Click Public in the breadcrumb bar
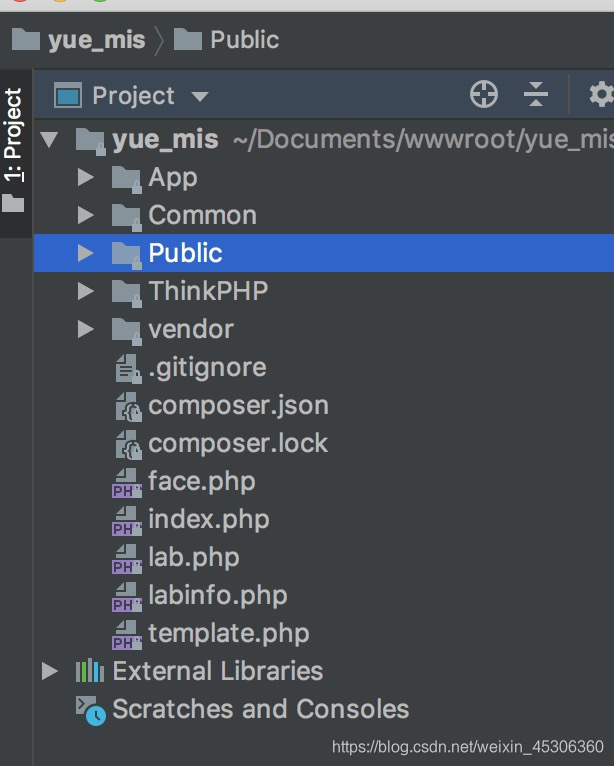 [x=245, y=40]
